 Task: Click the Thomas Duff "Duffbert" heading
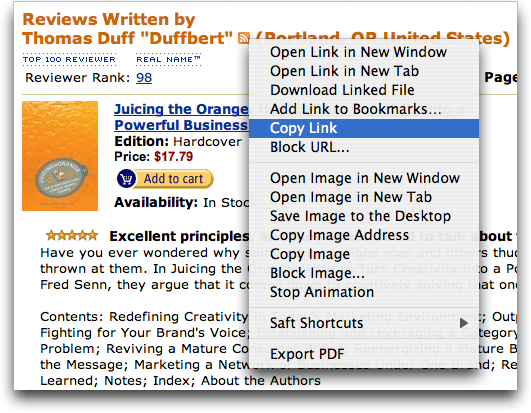127,38
